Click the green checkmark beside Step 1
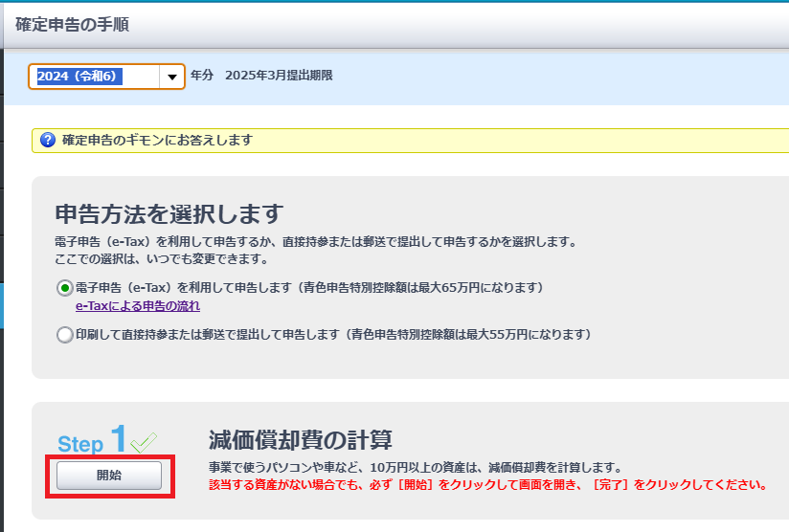The height and width of the screenshot is (532, 789). point(144,441)
